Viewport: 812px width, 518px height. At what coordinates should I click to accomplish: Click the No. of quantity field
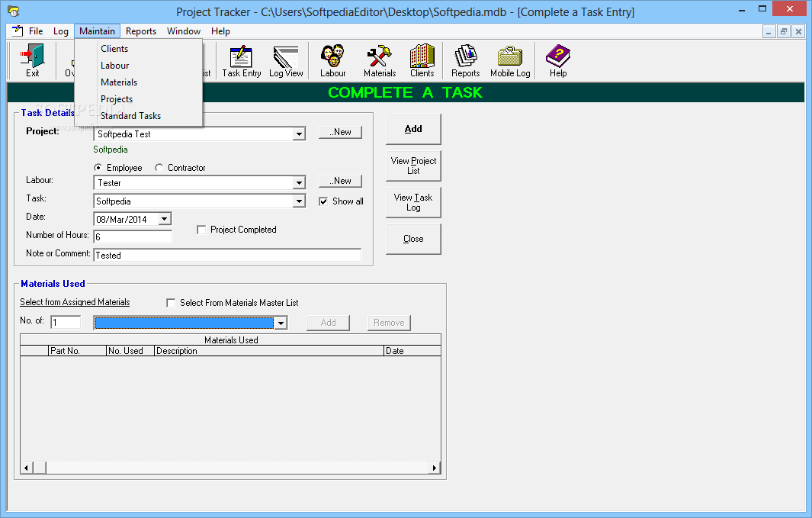click(66, 322)
